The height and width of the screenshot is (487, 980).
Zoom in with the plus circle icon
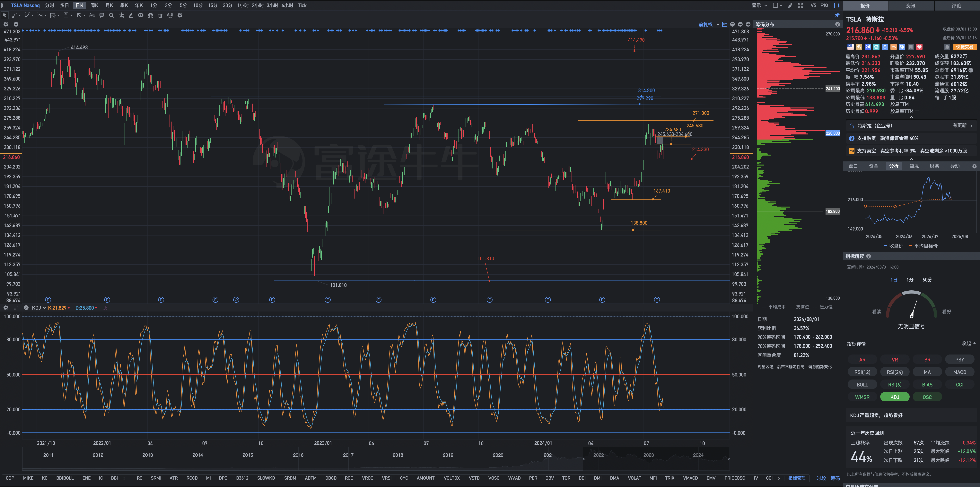pos(748,24)
